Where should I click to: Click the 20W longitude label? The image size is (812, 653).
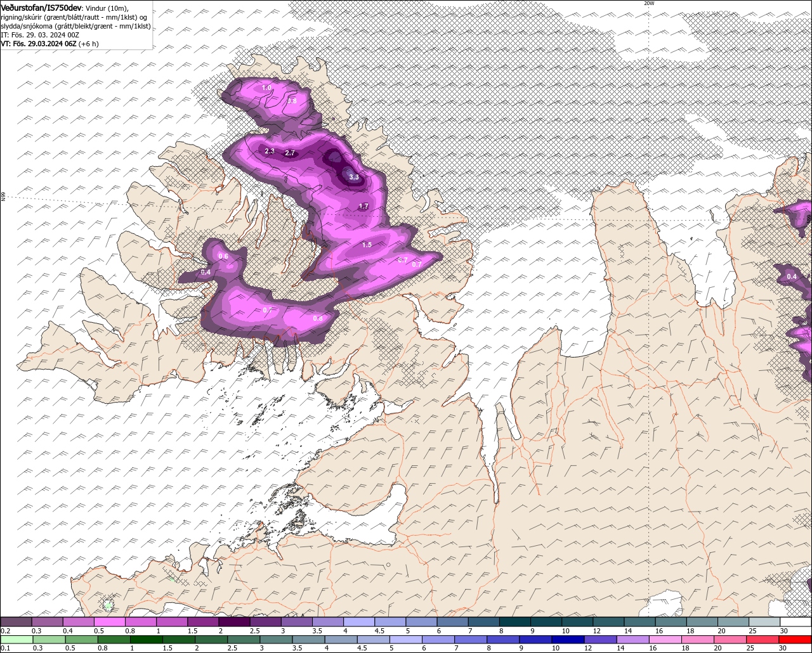pyautogui.click(x=648, y=3)
